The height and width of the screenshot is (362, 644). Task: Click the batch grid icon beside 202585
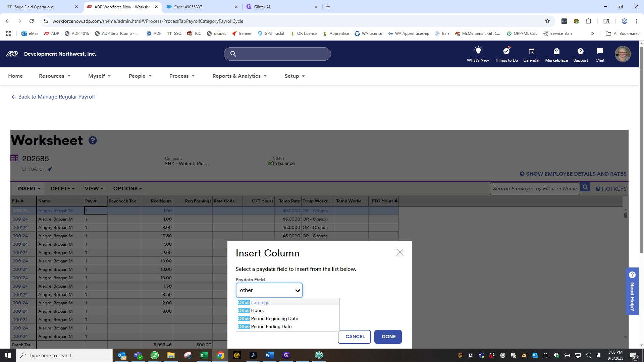[x=14, y=158]
